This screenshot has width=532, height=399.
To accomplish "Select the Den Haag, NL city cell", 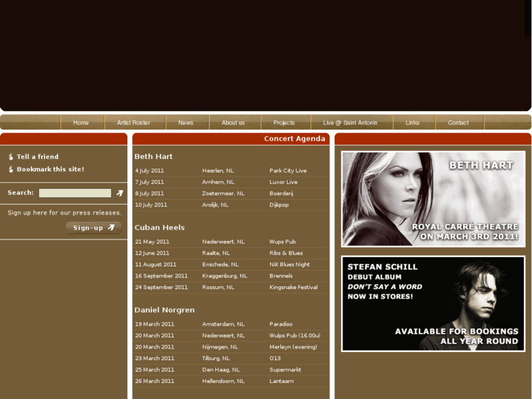I will (x=221, y=370).
